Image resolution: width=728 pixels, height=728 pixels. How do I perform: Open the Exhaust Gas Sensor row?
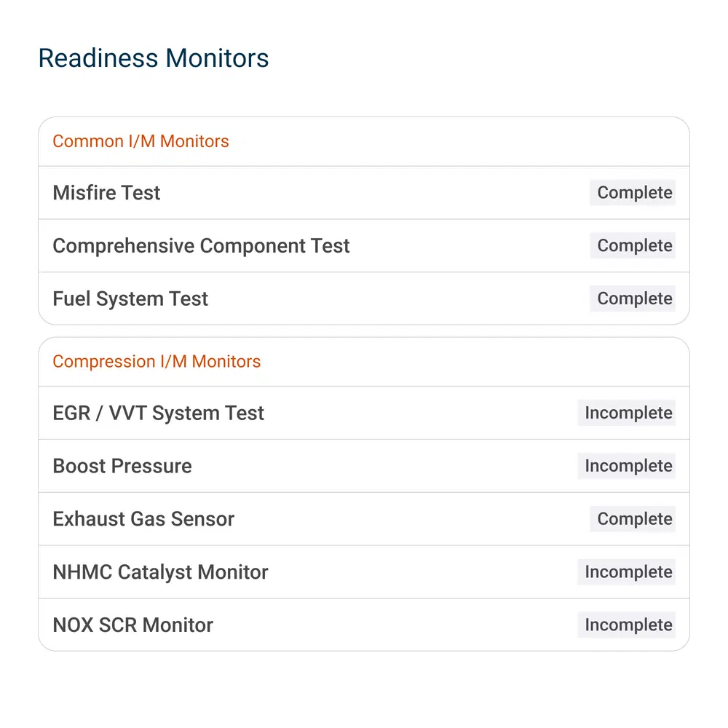[x=363, y=518]
